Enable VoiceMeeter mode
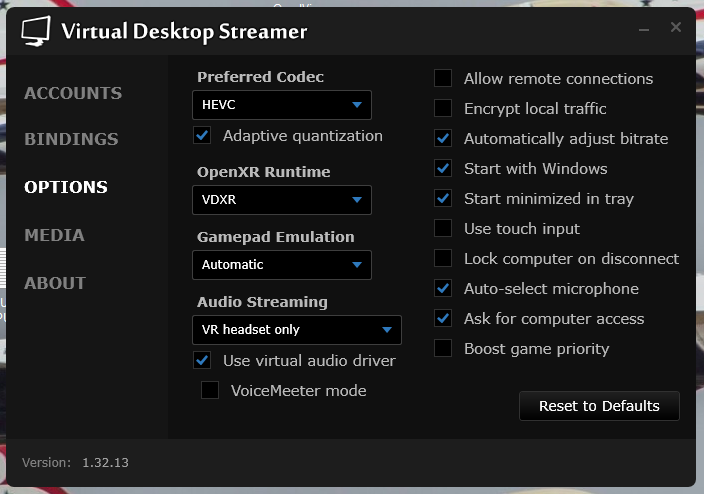The width and height of the screenshot is (704, 494). 210,390
